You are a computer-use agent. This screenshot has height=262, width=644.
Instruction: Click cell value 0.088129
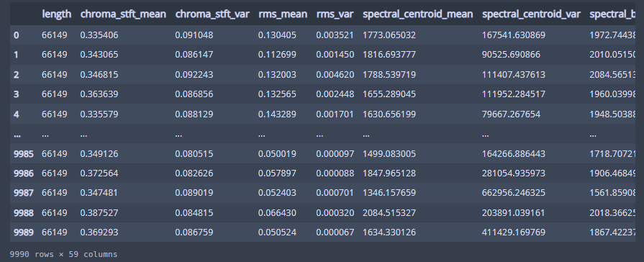click(x=194, y=114)
